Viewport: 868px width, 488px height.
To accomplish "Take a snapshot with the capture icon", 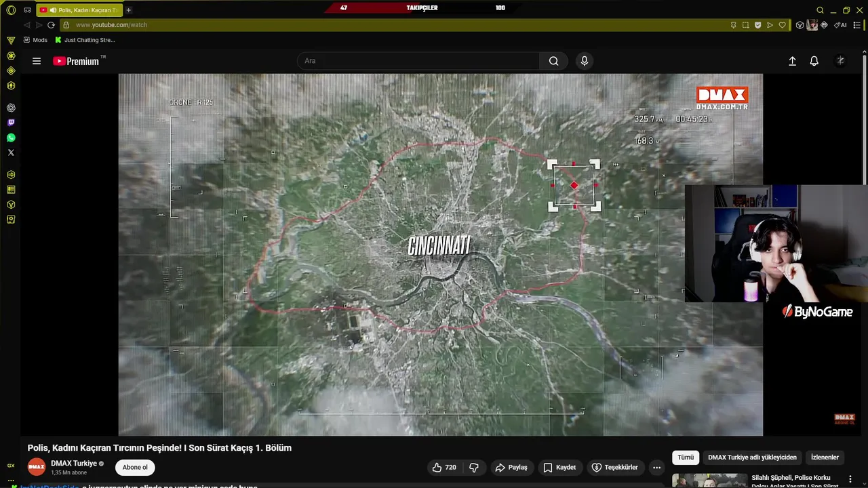I will (745, 25).
